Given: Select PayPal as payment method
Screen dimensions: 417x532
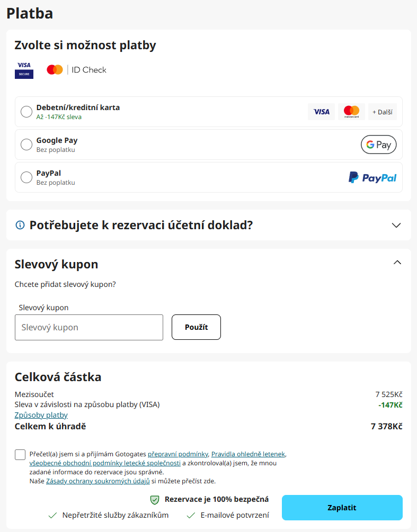Looking at the screenshot, I should click(x=26, y=177).
